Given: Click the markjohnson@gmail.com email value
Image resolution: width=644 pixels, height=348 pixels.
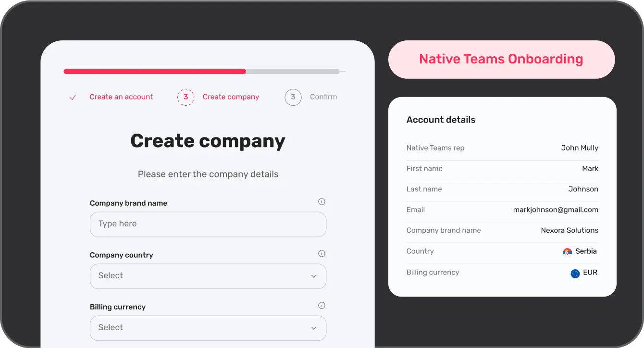Looking at the screenshot, I should click(556, 210).
